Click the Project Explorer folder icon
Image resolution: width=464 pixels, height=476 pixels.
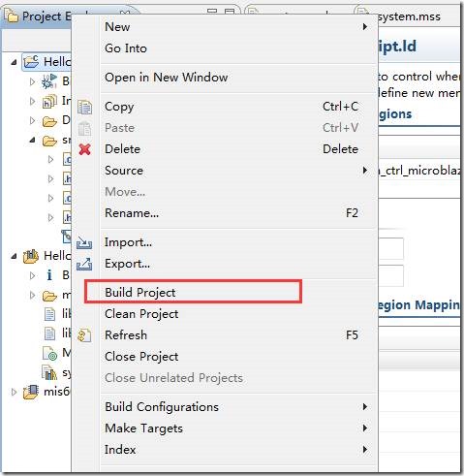(11, 16)
